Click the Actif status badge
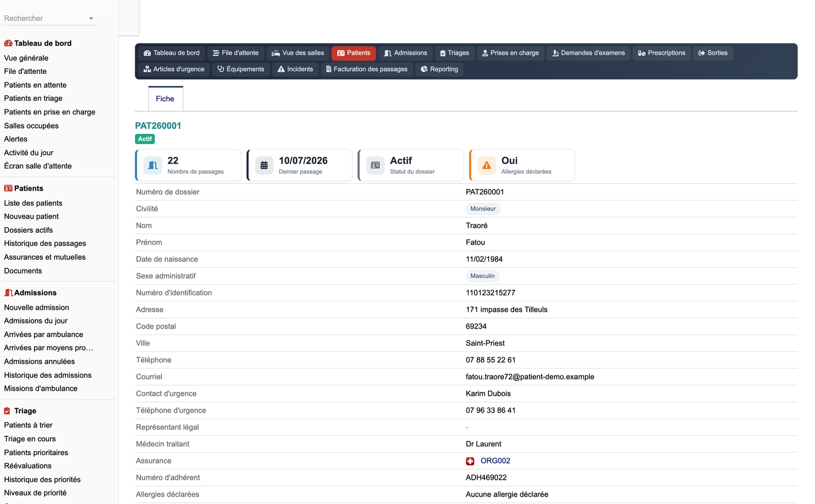The width and height of the screenshot is (815, 504). pyautogui.click(x=145, y=139)
